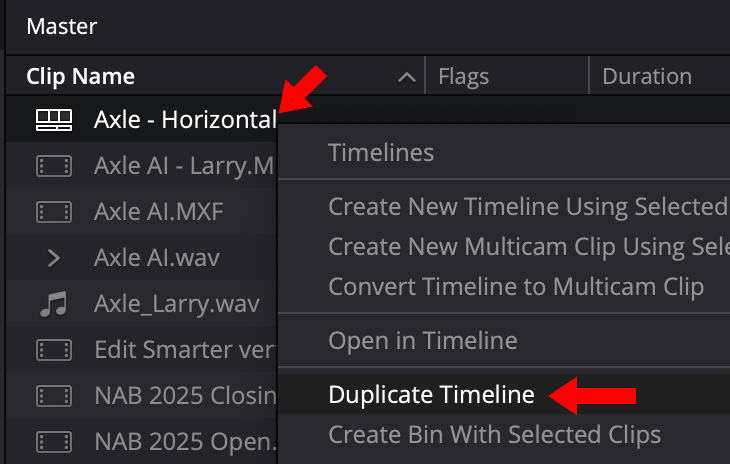Expand the Axle AI.wav clip arrow
730x464 pixels.
tap(54, 258)
